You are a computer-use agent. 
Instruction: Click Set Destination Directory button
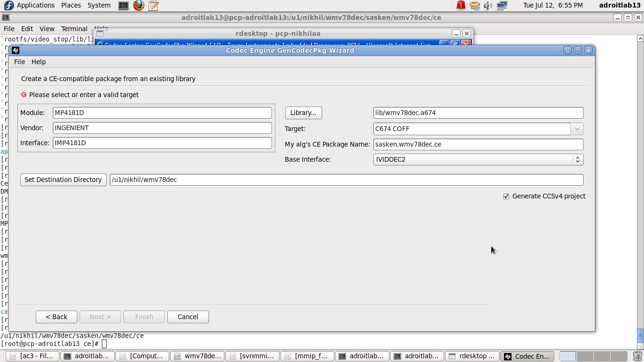coord(63,180)
